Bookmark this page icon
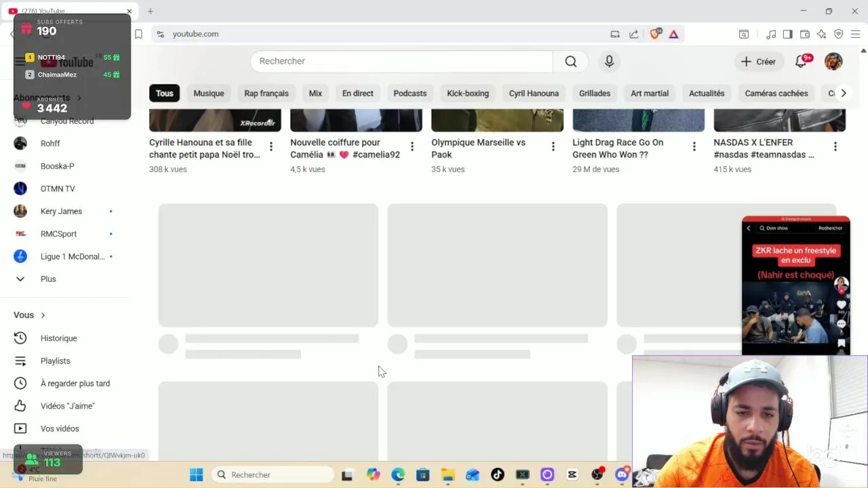Screen dimensions: 868x488 pyautogui.click(x=138, y=34)
